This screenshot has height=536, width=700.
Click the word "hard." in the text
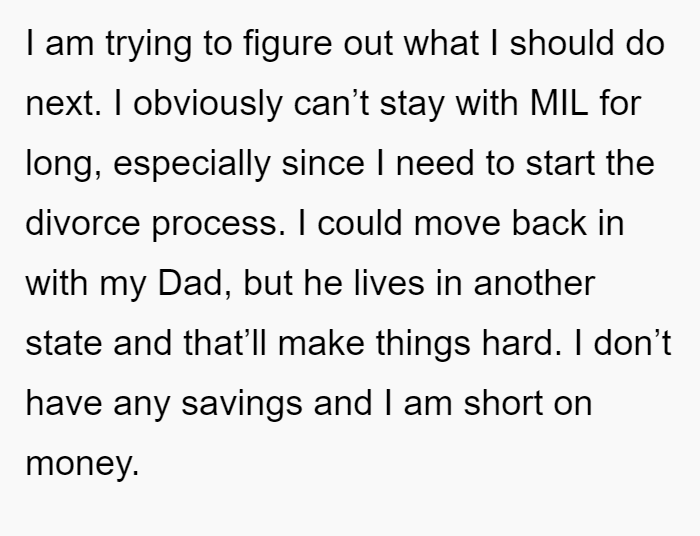click(521, 343)
